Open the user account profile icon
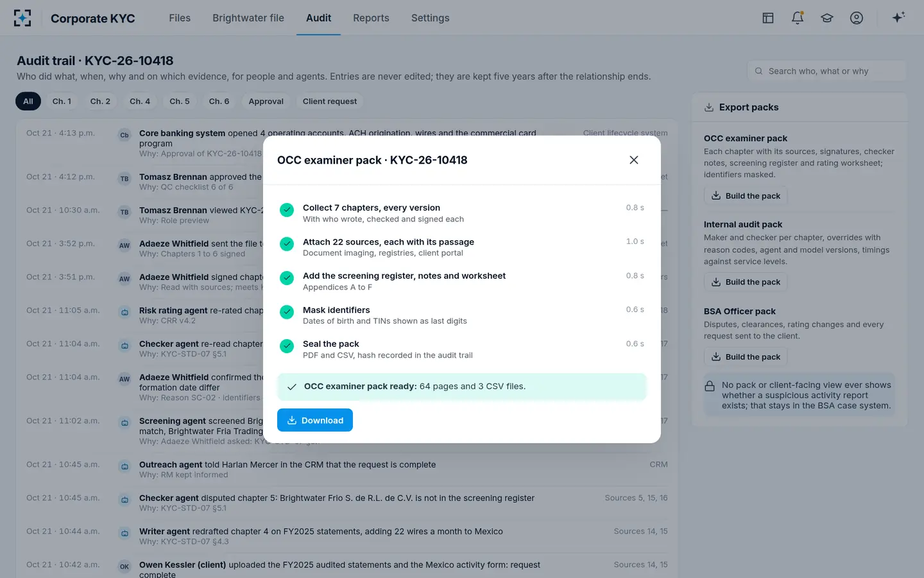The image size is (924, 578). click(x=857, y=18)
